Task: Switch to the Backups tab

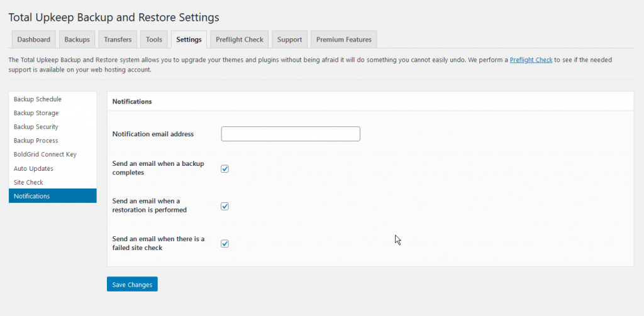Action: (x=77, y=40)
